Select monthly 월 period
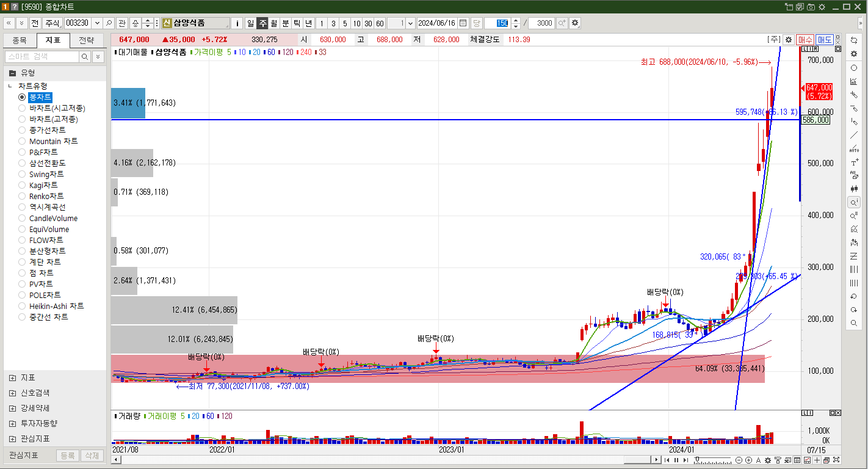This screenshot has height=469, width=868. coord(274,23)
